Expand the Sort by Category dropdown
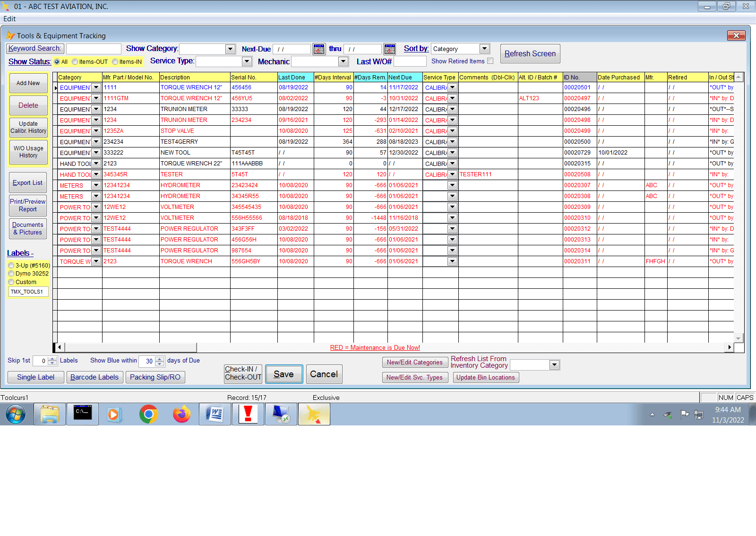The height and width of the screenshot is (536, 756). click(x=484, y=49)
